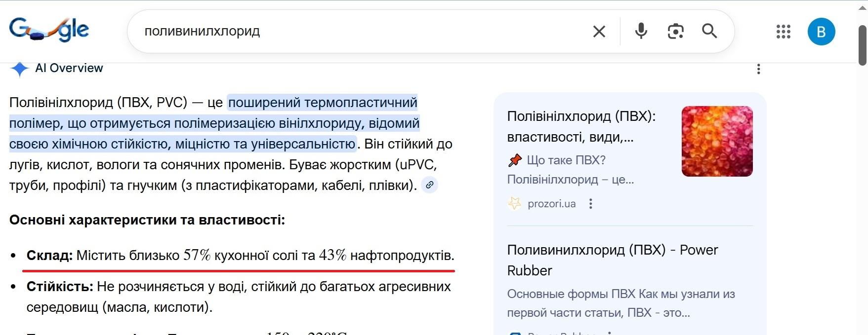Click the prozori.ua favicon
This screenshot has width=868, height=335.
(515, 203)
